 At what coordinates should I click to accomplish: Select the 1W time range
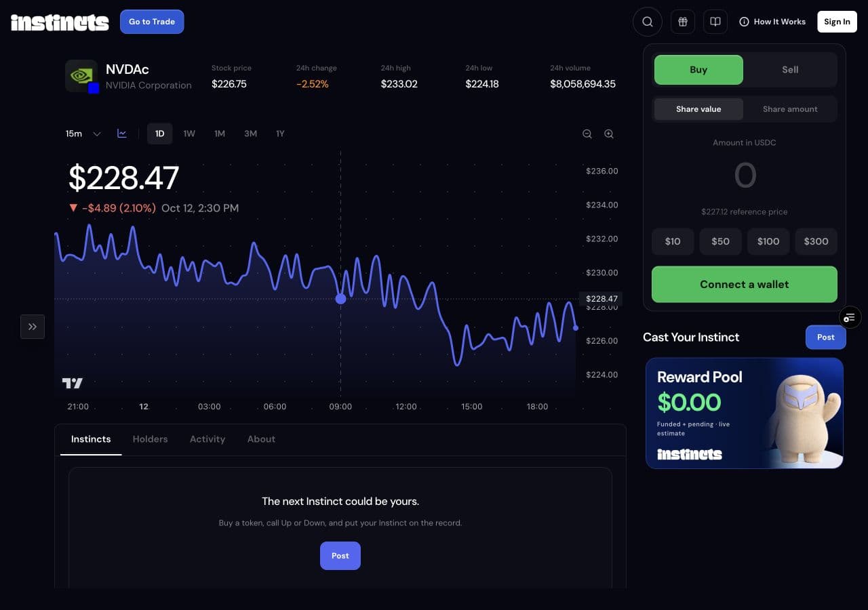[189, 134]
